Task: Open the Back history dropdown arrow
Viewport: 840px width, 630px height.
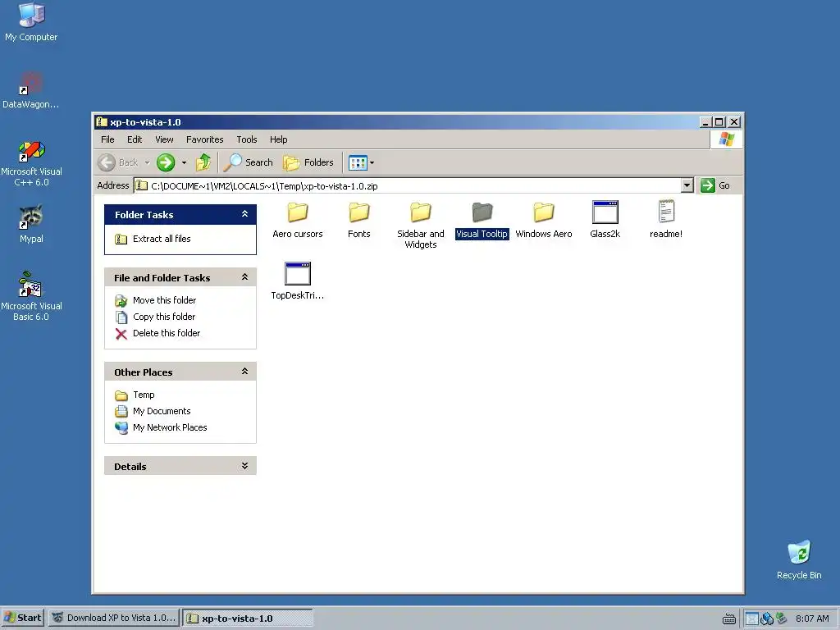Action: [147, 162]
